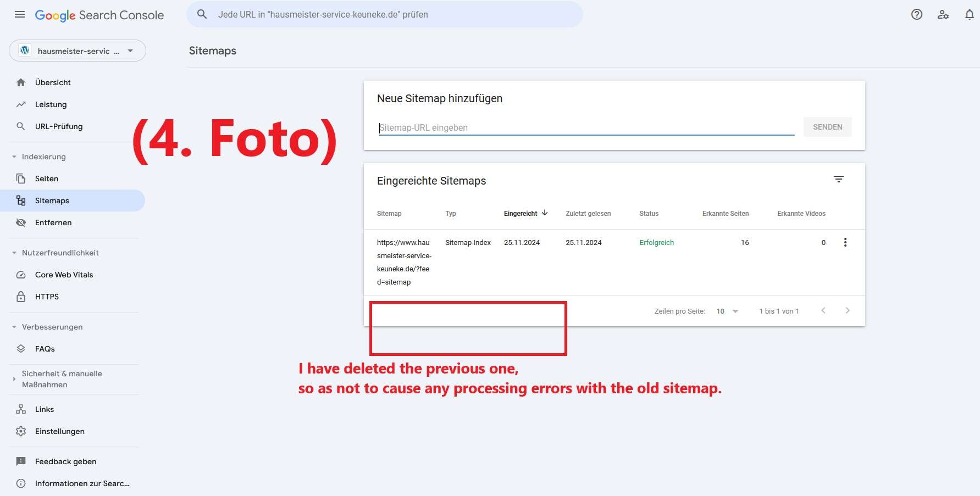Open the Help question mark icon
Viewport: 980px width, 496px height.
(917, 15)
